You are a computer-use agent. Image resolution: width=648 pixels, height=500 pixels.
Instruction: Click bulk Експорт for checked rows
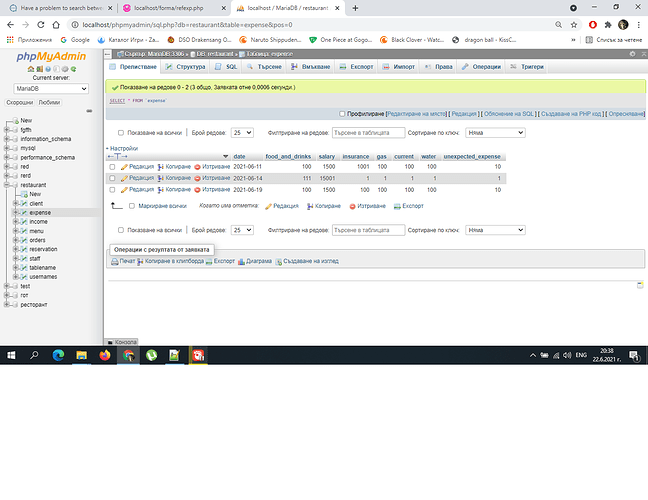(409, 206)
